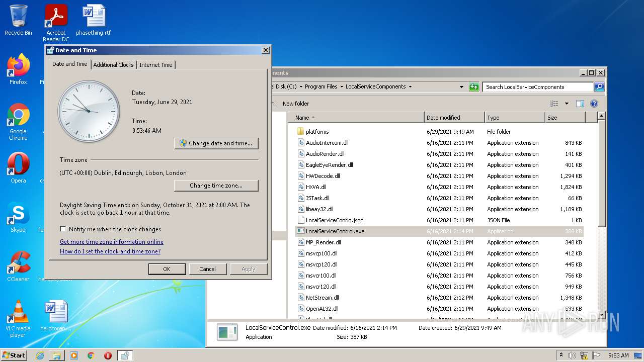This screenshot has height=362, width=644.
Task: Select EagleEyeRender.dll file
Action: click(439, 165)
